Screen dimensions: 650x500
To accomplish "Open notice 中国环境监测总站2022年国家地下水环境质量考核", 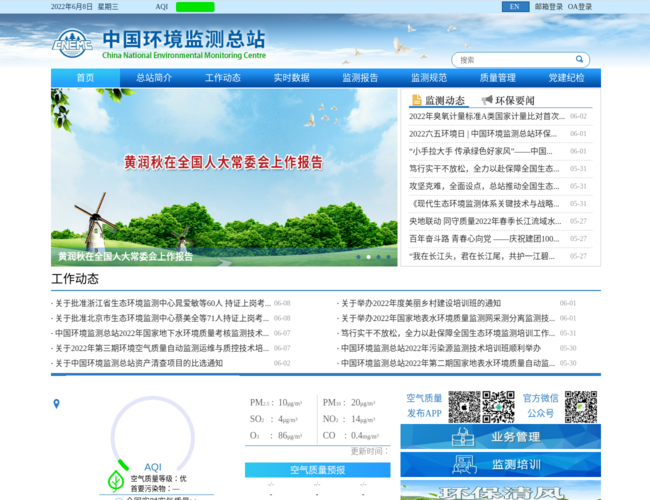I will [x=162, y=333].
